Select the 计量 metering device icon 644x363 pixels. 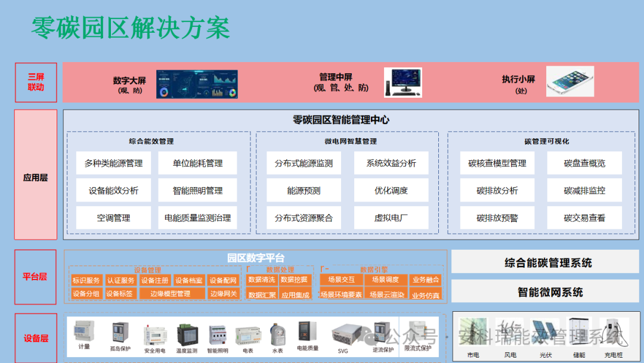(x=83, y=334)
